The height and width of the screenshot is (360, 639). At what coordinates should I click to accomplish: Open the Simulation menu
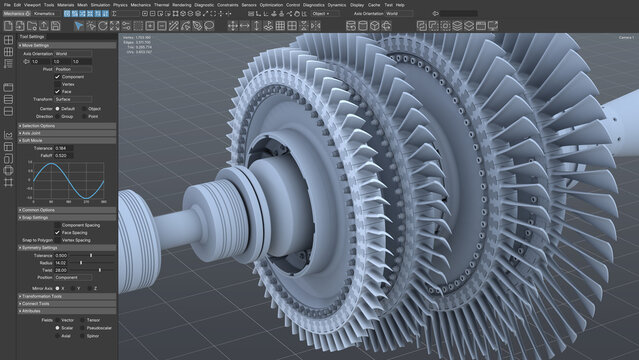click(x=100, y=5)
